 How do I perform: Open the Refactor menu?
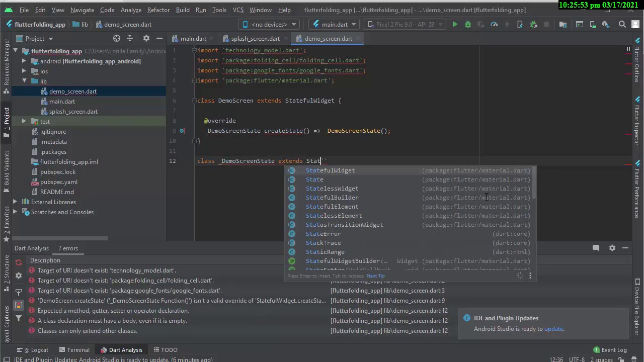[x=158, y=10]
